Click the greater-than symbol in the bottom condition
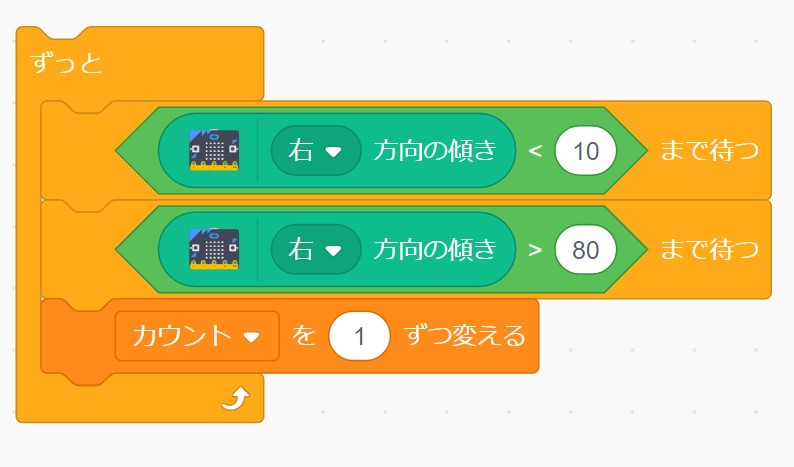The height and width of the screenshot is (467, 794). [535, 249]
